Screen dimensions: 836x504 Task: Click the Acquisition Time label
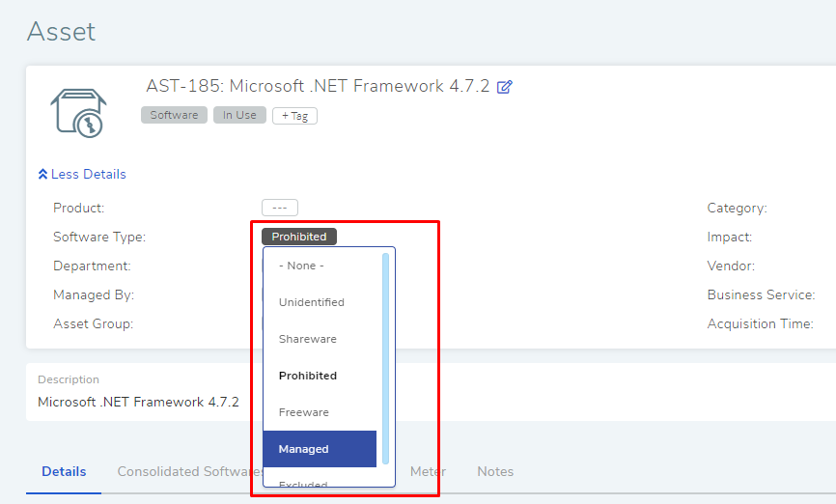tap(761, 324)
